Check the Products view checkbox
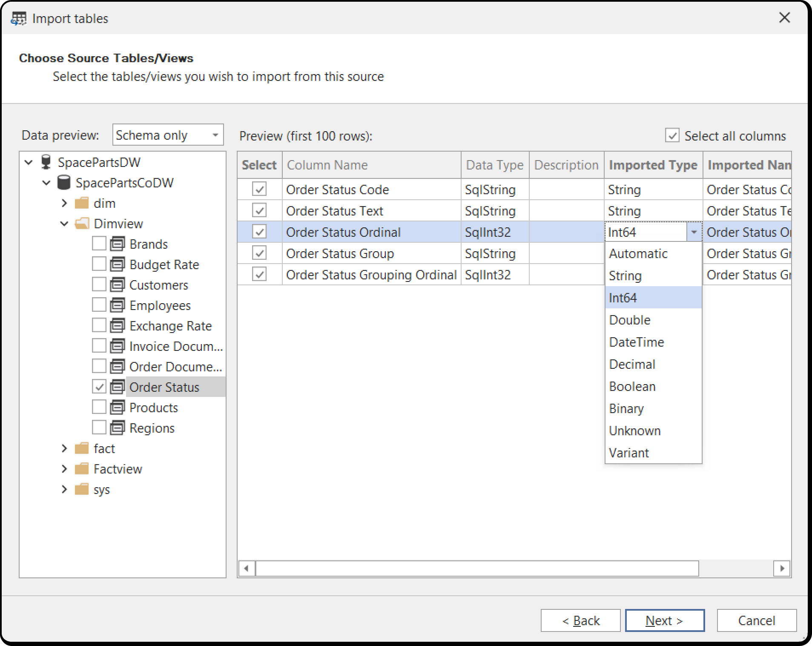 (x=99, y=407)
